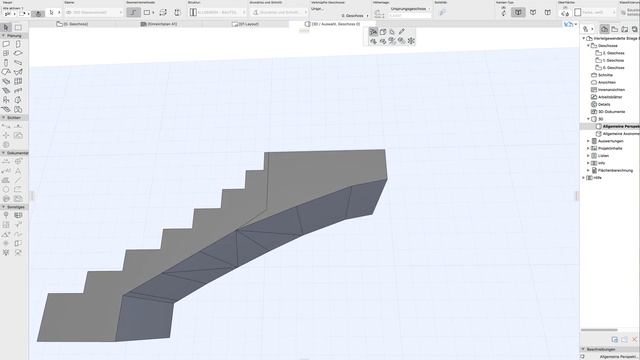
Task: Switch to the 3D / Auswahl, Geschoss 0 tab
Action: pos(333,24)
